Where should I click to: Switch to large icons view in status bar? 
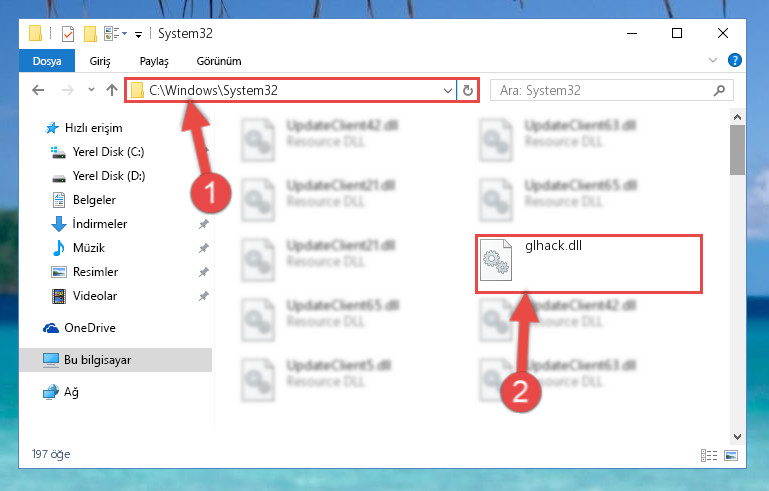point(731,456)
